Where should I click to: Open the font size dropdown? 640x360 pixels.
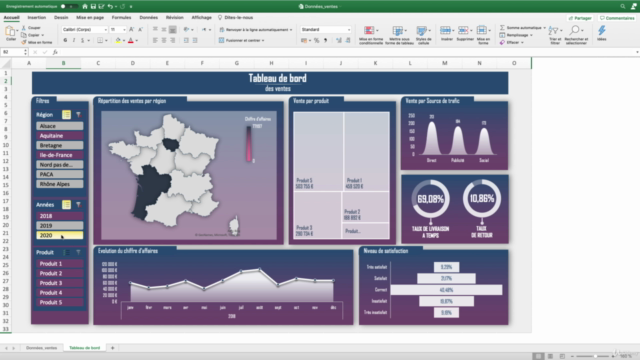(124, 30)
